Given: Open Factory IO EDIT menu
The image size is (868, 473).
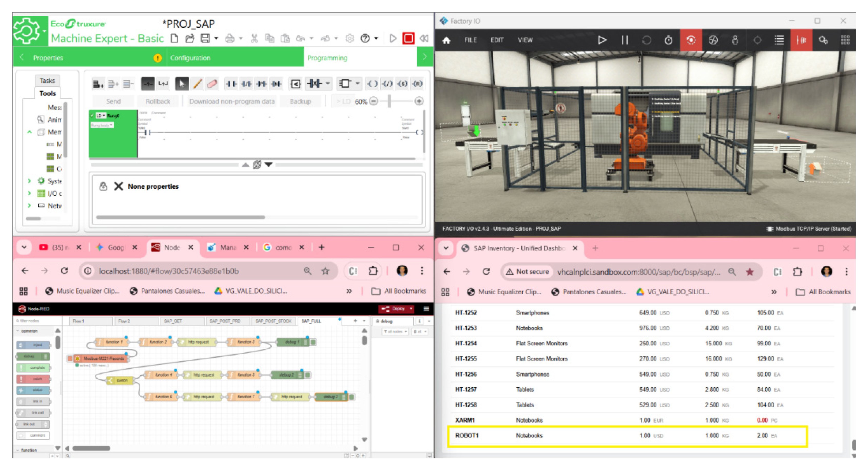Looking at the screenshot, I should [x=497, y=40].
